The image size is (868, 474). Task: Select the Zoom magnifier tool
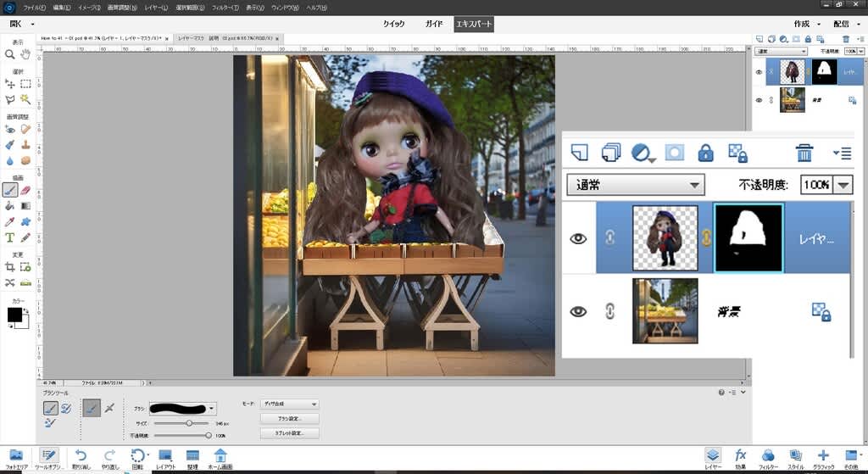10,54
